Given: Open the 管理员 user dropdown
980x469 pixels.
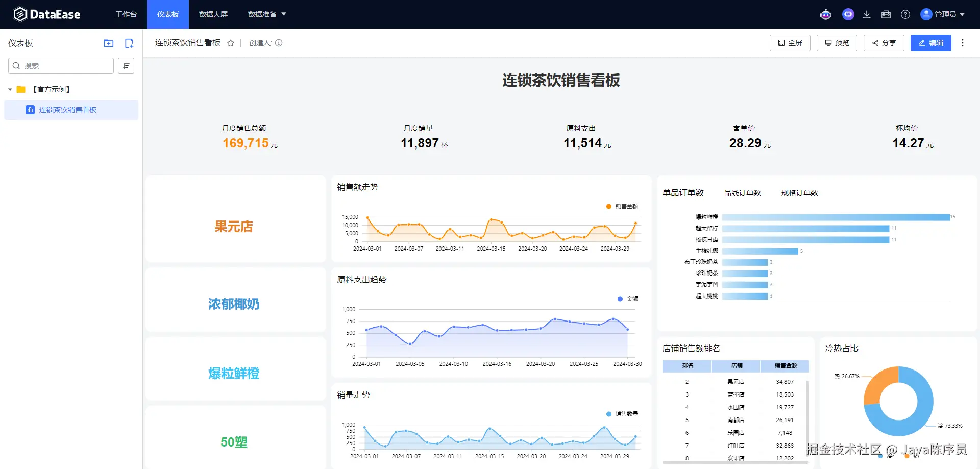Looking at the screenshot, I should click(942, 14).
